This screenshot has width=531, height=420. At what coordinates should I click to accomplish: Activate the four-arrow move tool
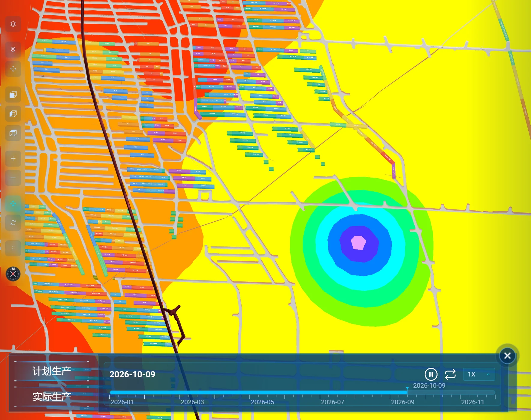pyautogui.click(x=13, y=69)
